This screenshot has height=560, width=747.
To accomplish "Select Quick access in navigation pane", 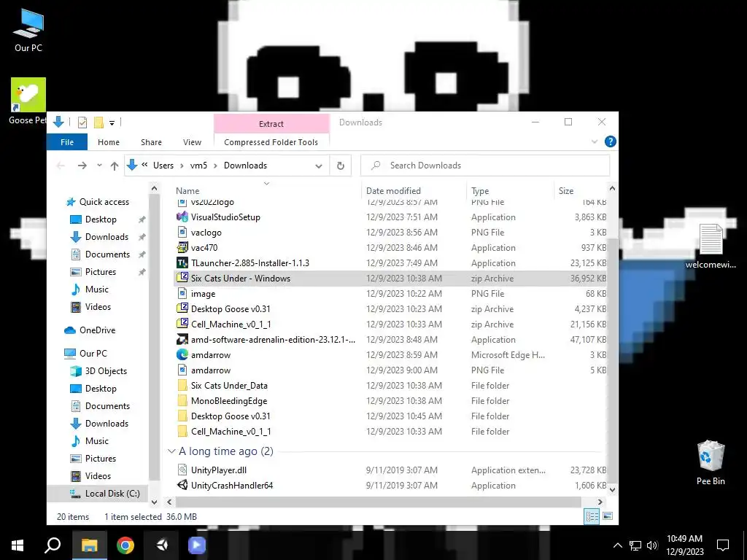I will [104, 202].
